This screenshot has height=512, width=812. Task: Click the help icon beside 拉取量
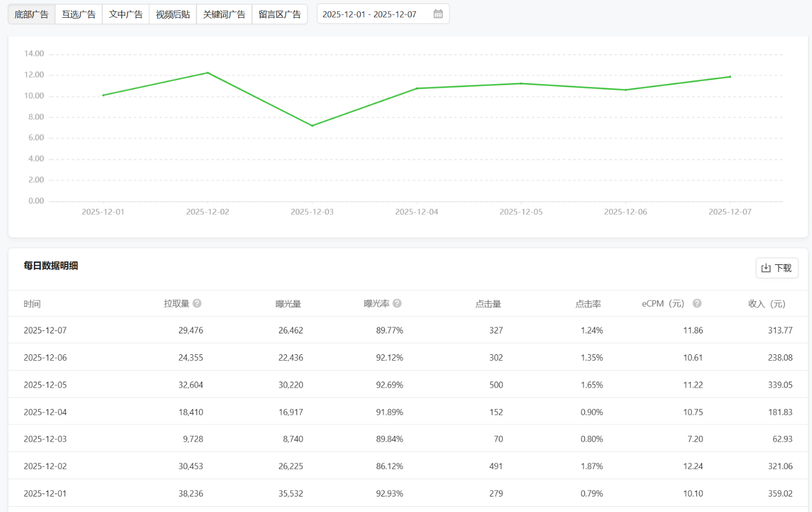pos(197,304)
